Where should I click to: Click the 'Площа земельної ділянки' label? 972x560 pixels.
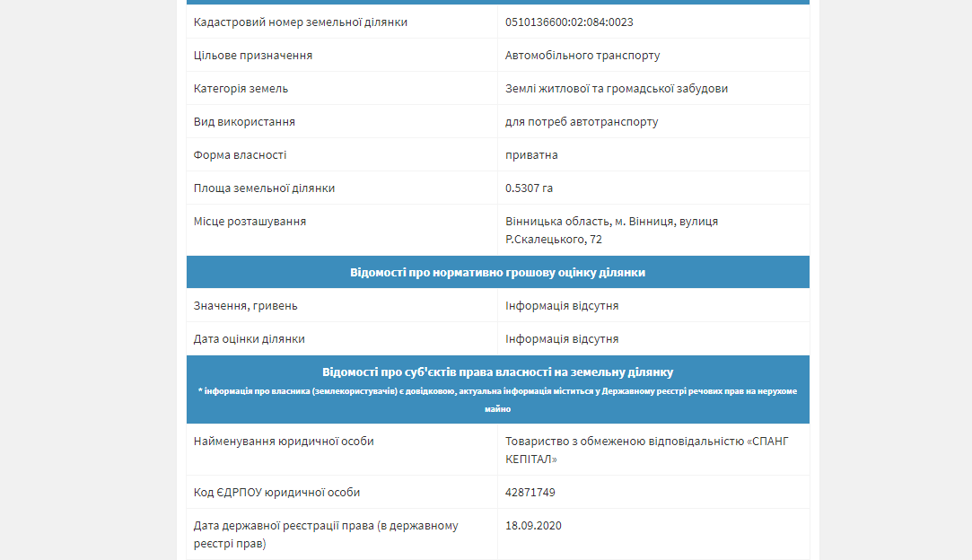[264, 188]
